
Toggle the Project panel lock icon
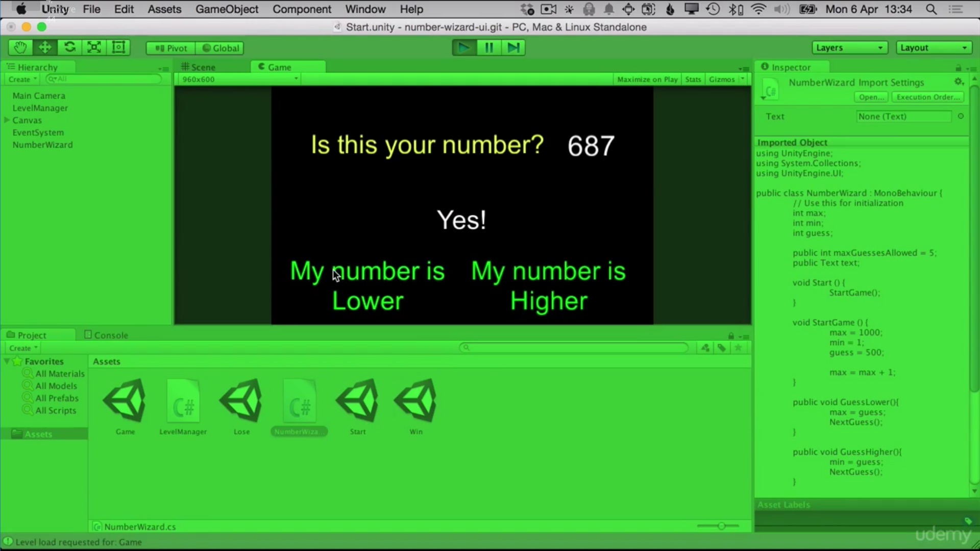(731, 336)
